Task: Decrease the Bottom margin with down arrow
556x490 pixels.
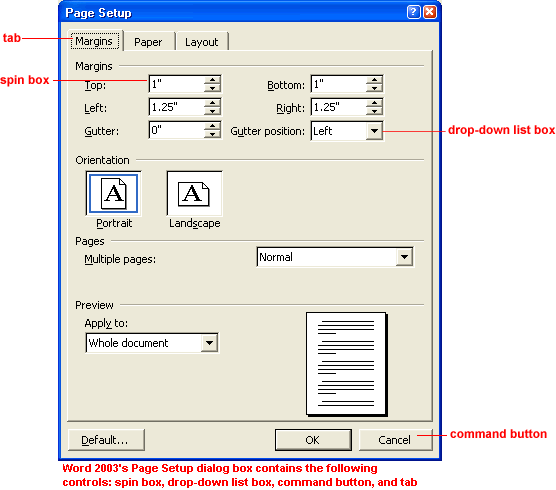Action: (374, 88)
